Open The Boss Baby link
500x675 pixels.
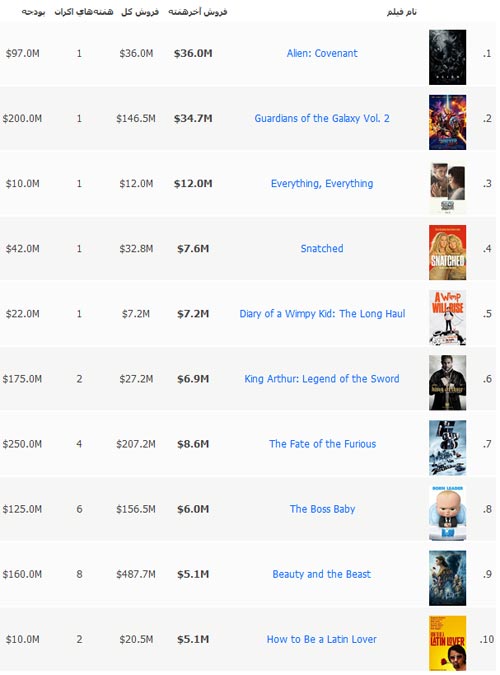click(322, 509)
